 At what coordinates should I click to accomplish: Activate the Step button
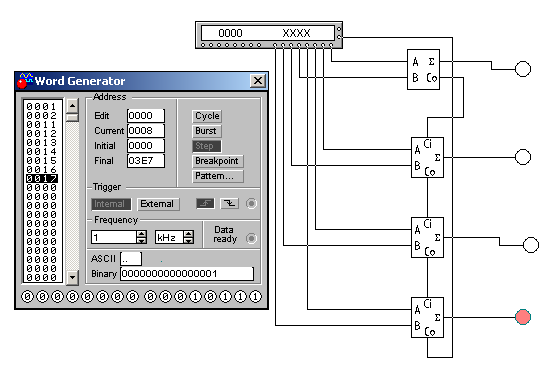(207, 146)
